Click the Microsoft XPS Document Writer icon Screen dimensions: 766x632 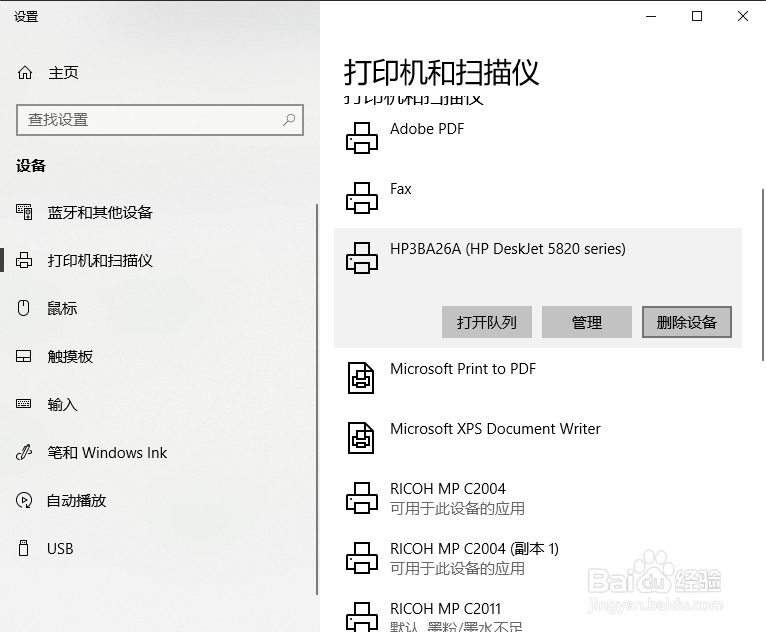click(x=361, y=438)
